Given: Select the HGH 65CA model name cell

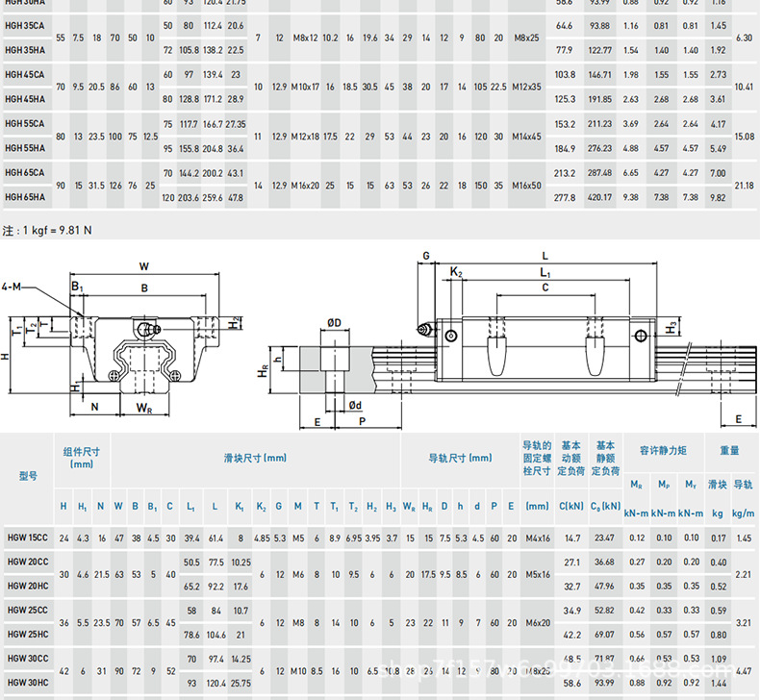Looking at the screenshot, I should 25,172.
